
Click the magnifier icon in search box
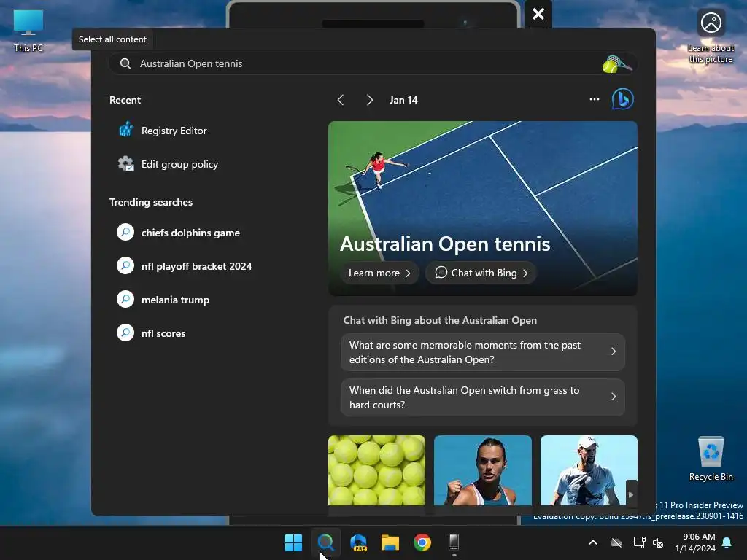coord(125,64)
